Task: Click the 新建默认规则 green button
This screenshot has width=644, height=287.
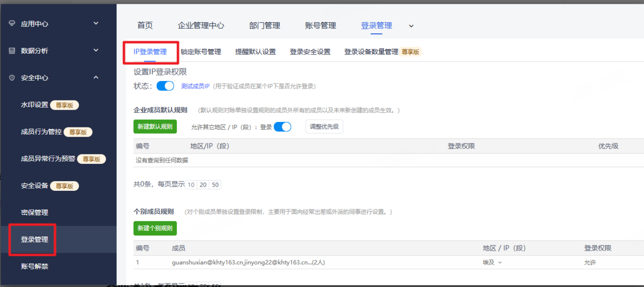Action: coord(155,127)
